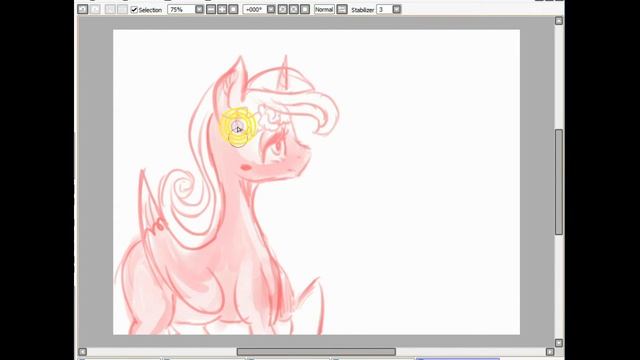Click the +000° rotation angle field

pyautogui.click(x=255, y=9)
